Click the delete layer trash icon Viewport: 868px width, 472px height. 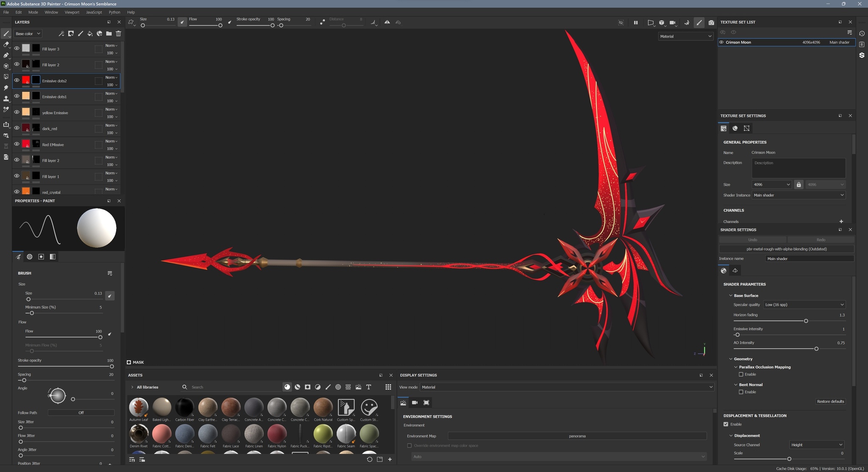tap(119, 34)
